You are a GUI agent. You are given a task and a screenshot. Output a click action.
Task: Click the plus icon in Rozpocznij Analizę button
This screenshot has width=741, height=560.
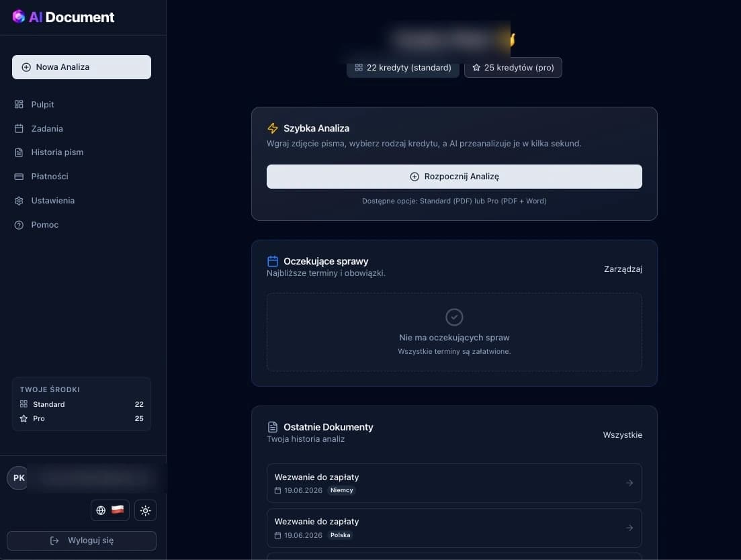pos(415,177)
